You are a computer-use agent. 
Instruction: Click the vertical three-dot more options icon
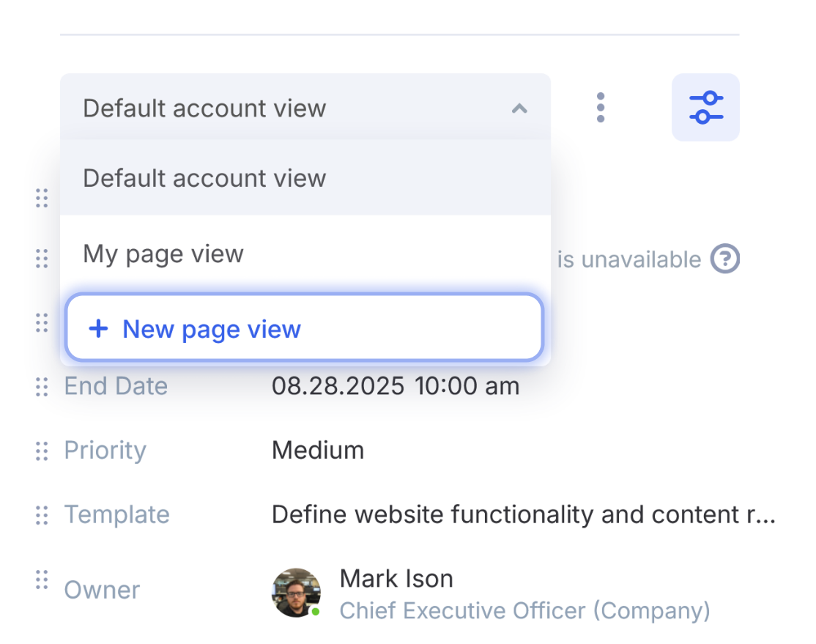pyautogui.click(x=601, y=108)
